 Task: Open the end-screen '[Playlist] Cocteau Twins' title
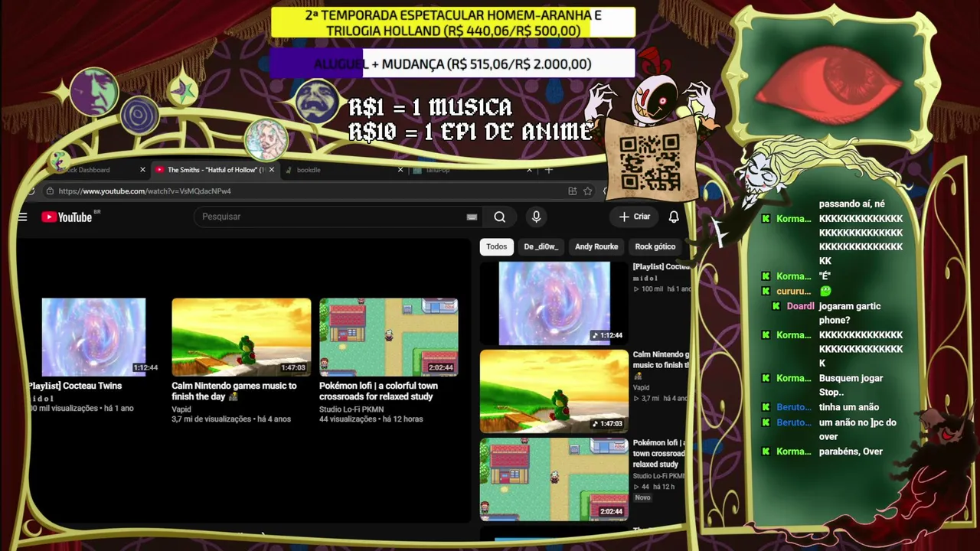[x=75, y=386]
